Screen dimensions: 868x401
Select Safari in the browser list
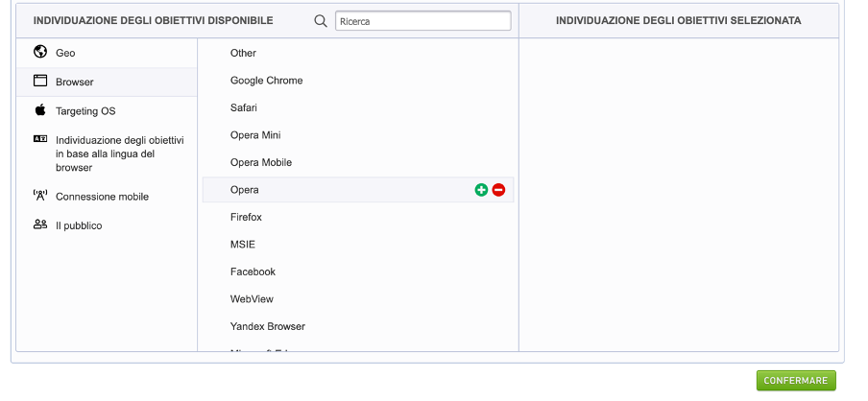coord(244,107)
